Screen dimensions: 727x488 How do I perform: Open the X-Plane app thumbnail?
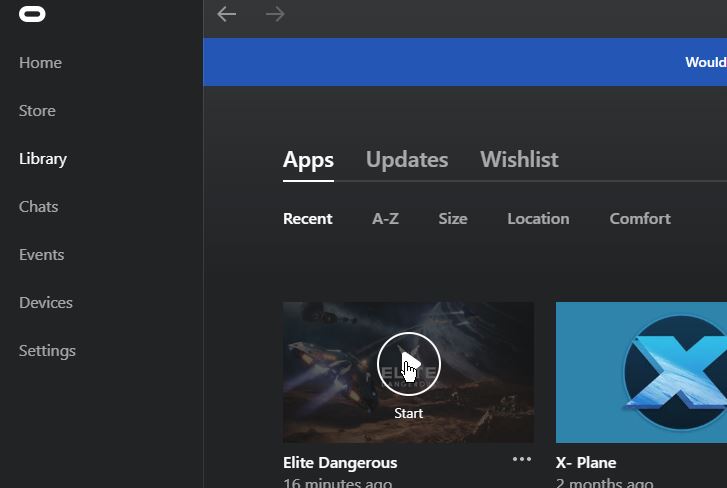pos(641,372)
